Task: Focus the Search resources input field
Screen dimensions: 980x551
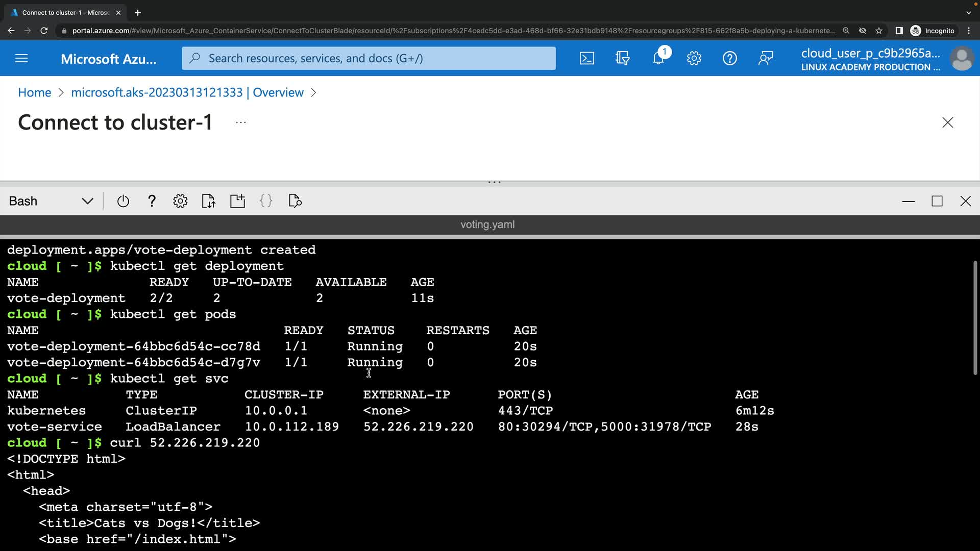Action: click(x=369, y=58)
